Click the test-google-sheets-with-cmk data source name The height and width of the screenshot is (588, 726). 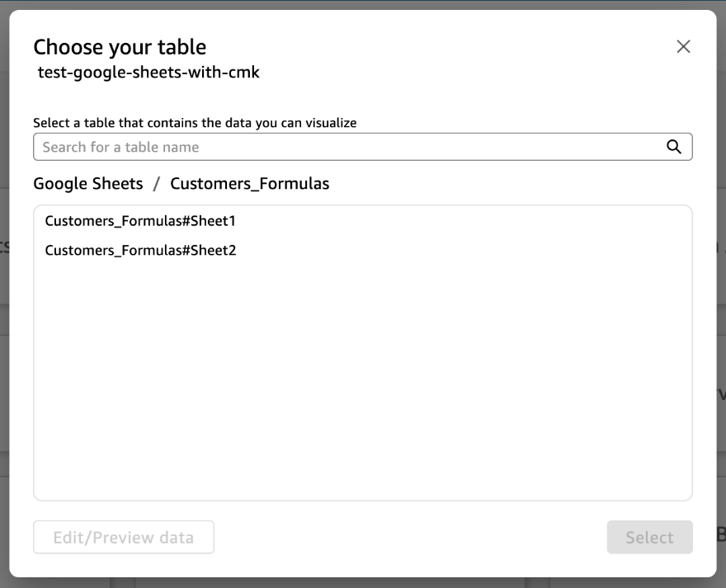pos(148,73)
